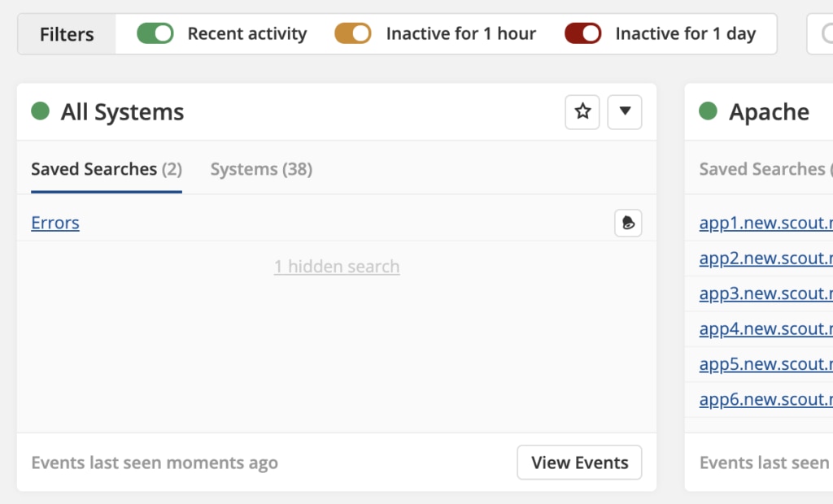Switch to the Systems (38) tab

pyautogui.click(x=261, y=169)
